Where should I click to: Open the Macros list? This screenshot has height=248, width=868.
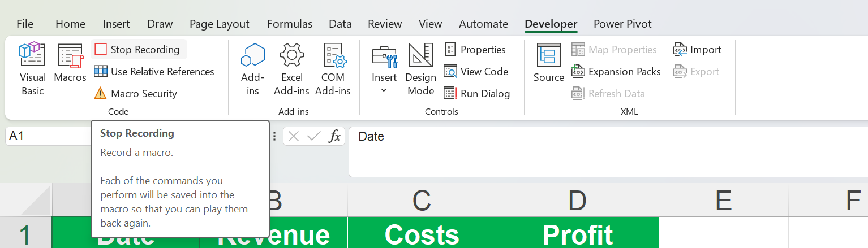[70, 63]
